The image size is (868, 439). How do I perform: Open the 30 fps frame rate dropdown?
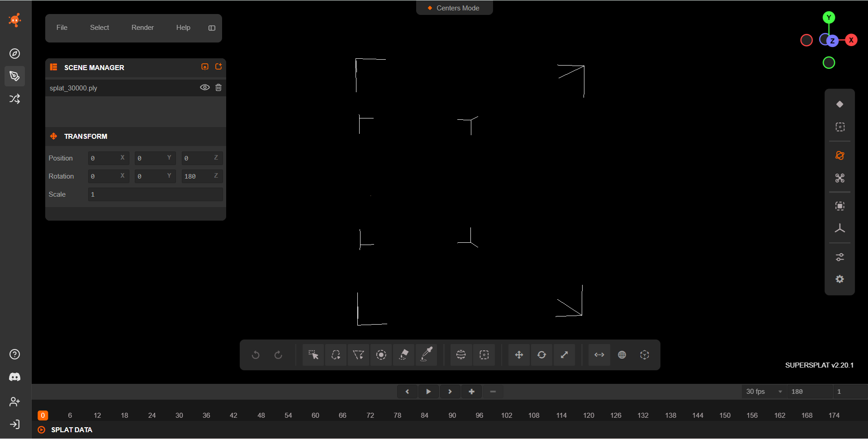[764, 392]
